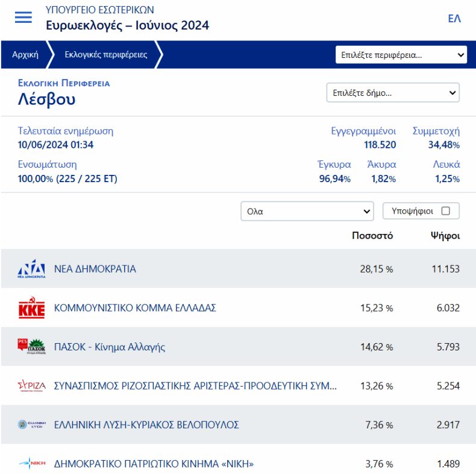476x474 pixels.
Task: Click the Ευρωεκλογές – Ιούνιος 2024 title
Action: [128, 25]
